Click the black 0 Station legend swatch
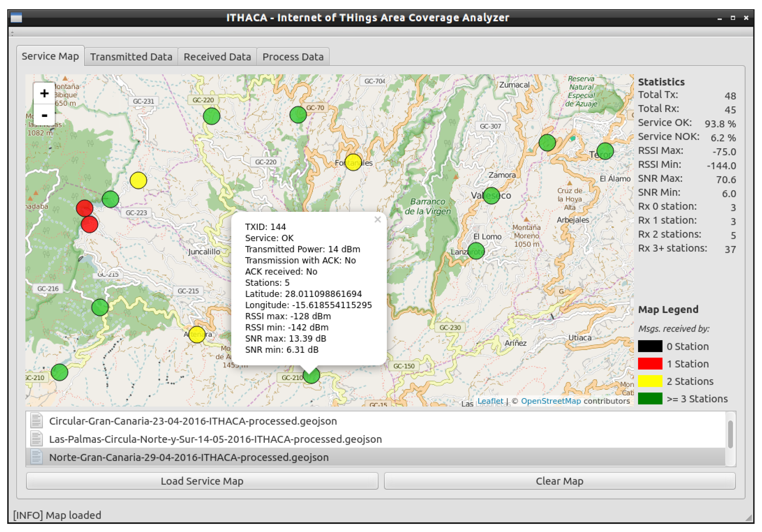 [x=650, y=346]
